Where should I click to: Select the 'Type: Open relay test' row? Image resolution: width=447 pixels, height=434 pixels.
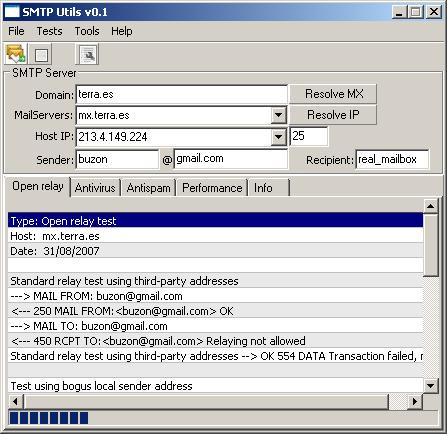(215, 221)
